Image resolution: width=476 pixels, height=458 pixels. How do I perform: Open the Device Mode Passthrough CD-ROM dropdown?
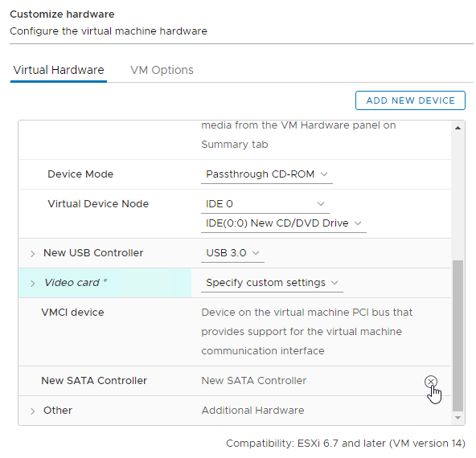click(x=267, y=174)
